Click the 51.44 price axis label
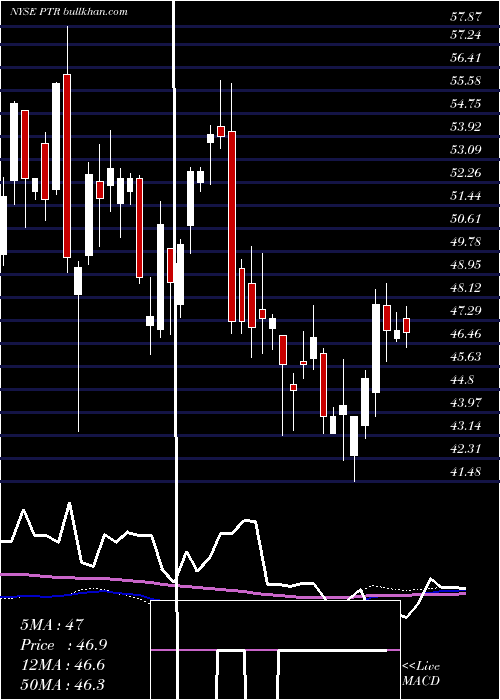Screen dimensions: 500x700 coord(466,196)
